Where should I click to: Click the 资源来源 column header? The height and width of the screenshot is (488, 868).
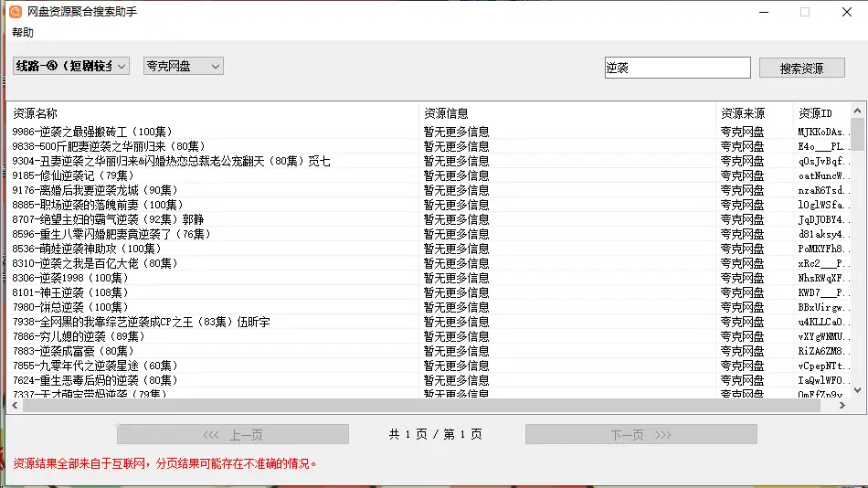coord(742,113)
